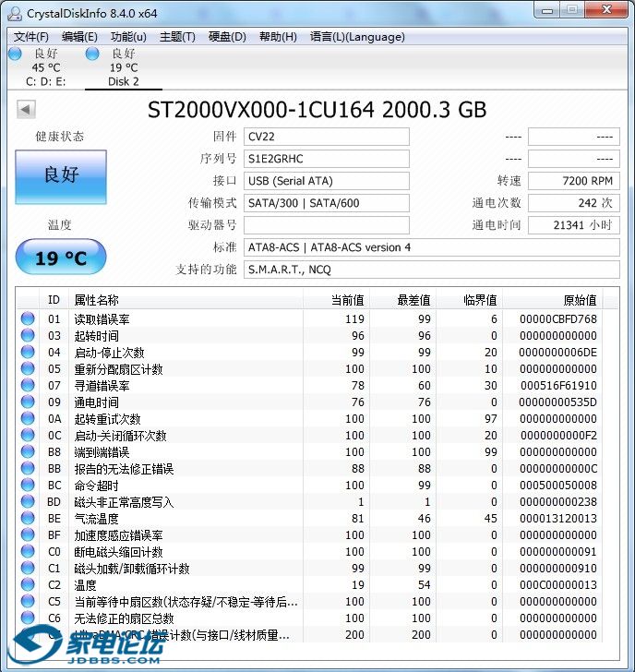Click the ID column header
Image resolution: width=635 pixels, height=672 pixels.
(x=54, y=300)
